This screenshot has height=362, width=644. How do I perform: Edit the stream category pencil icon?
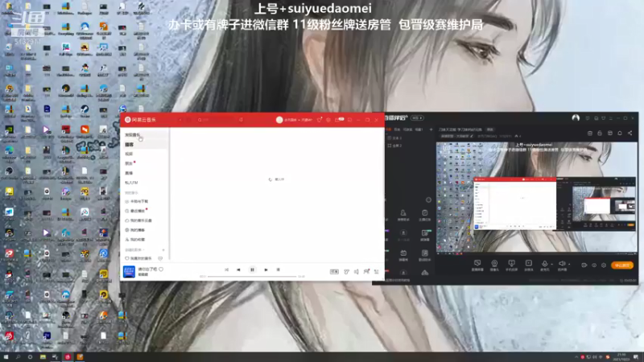472,136
